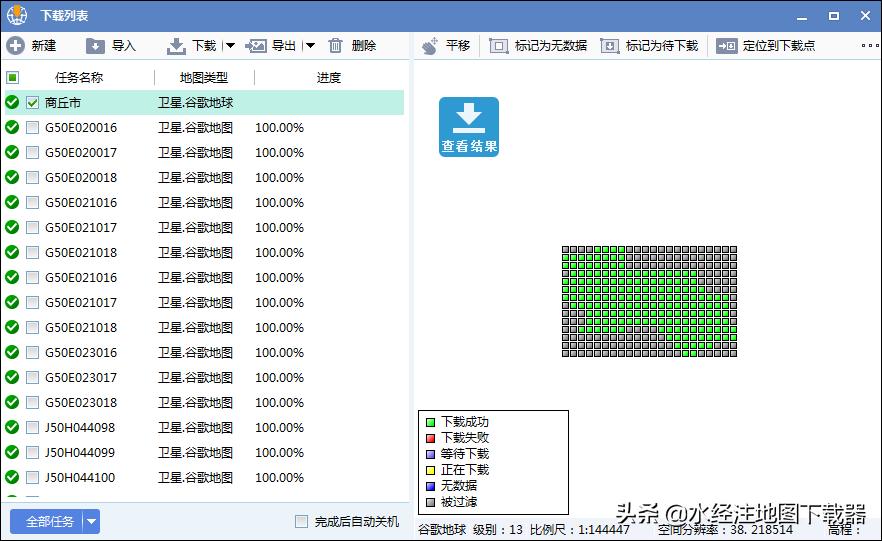Click the 标记为无数据 icon
The image size is (882, 541).
[498, 46]
